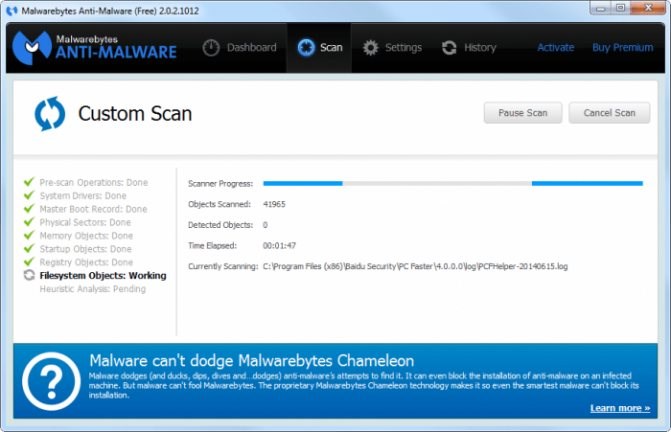This screenshot has width=671, height=432.
Task: Click the Custom Scan heading
Action: pyautogui.click(x=135, y=114)
